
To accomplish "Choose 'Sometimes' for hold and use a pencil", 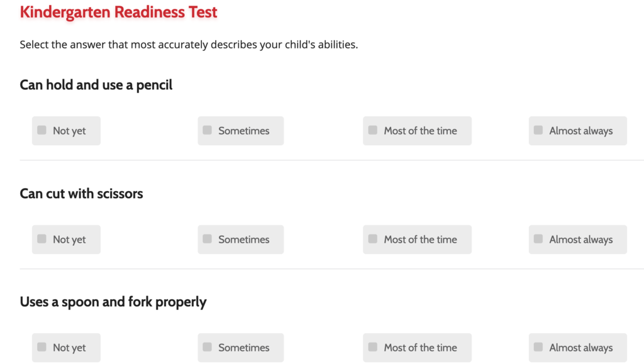I will tap(240, 131).
